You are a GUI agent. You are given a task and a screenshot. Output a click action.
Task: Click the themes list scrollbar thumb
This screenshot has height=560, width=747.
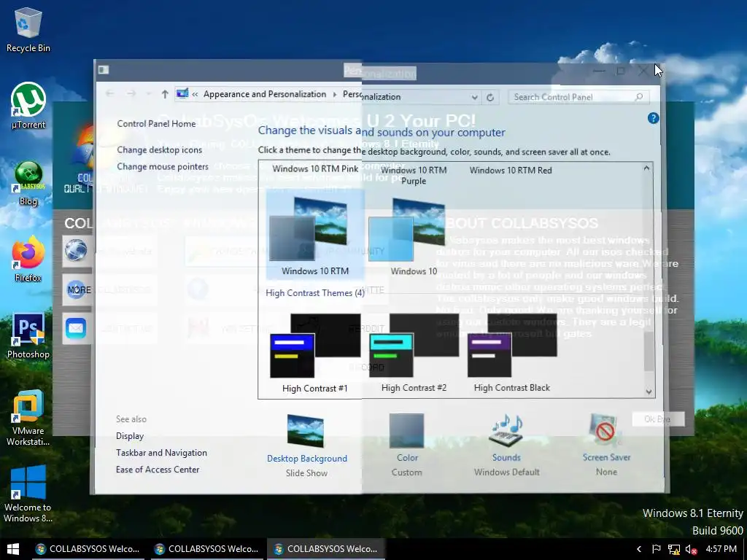tap(649, 351)
